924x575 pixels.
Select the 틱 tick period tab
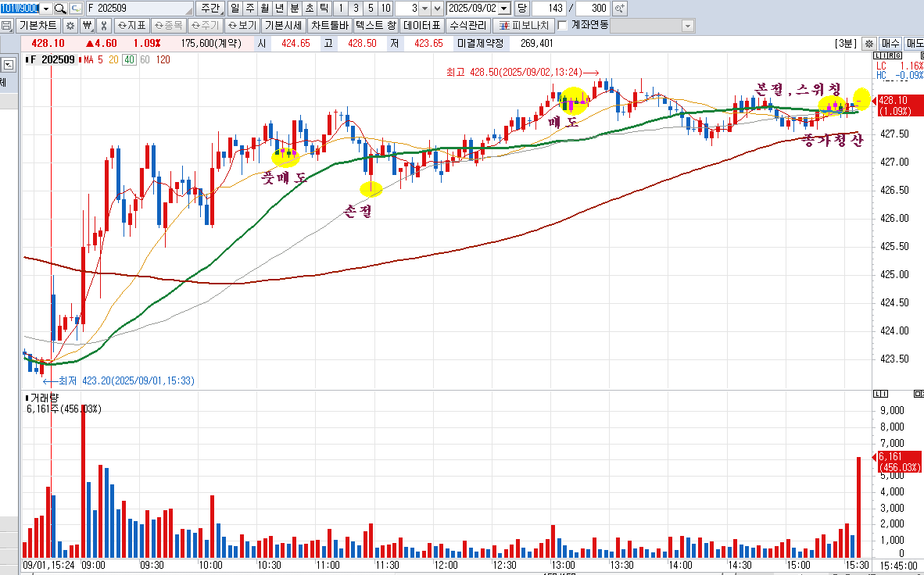[x=324, y=9]
